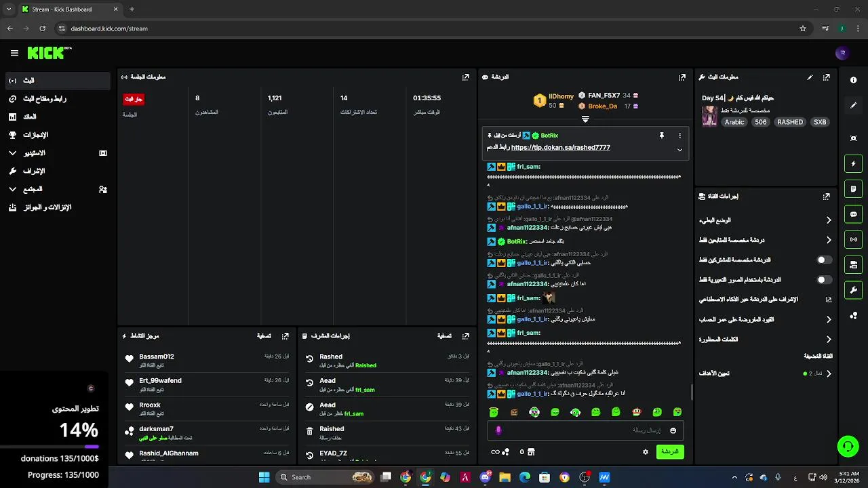Click the three-dots cluster icon in right toolbar
This screenshot has width=868, height=488.
[853, 316]
